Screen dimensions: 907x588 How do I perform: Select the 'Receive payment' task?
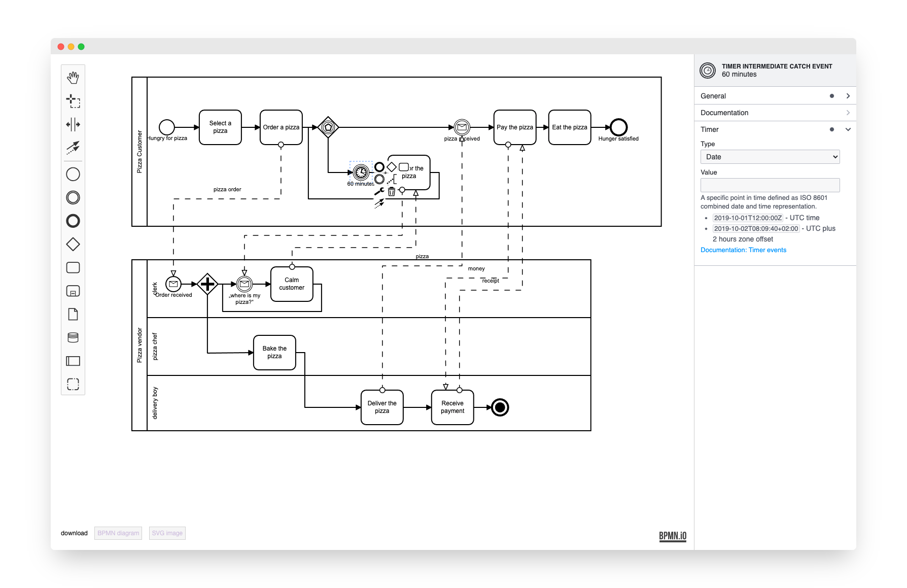(452, 407)
